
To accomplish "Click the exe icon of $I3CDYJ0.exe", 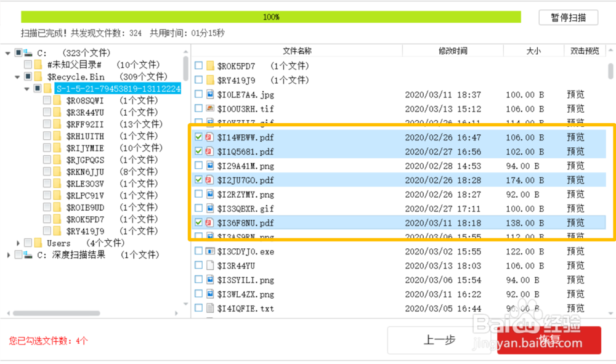I will pos(210,251).
